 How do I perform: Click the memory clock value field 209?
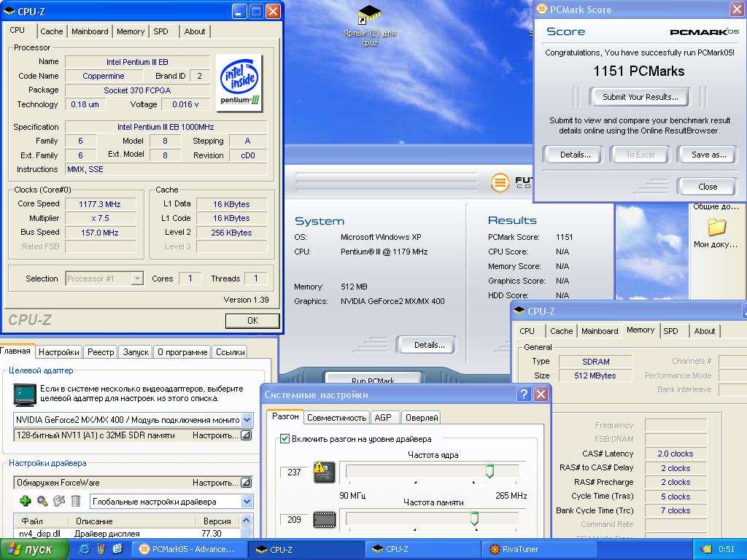pos(294,519)
